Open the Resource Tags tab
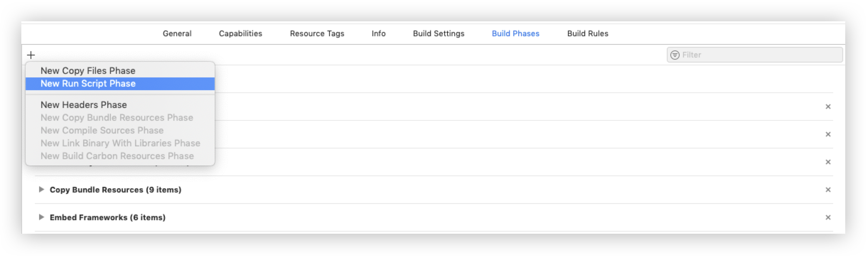Screen dimensions: 868x260 pos(317,33)
